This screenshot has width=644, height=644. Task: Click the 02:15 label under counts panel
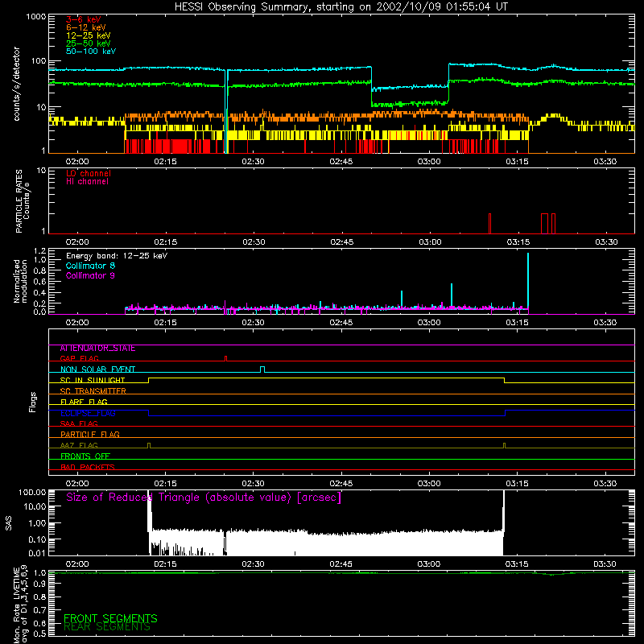[x=165, y=162]
